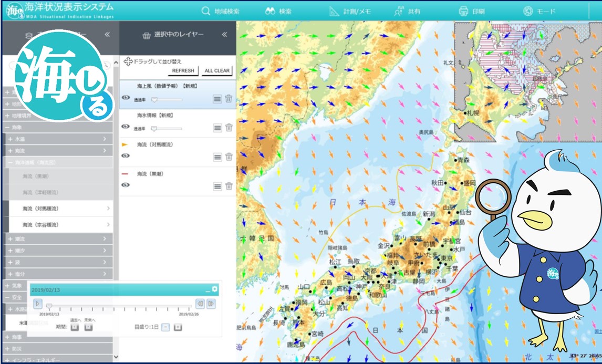
Task: Click the ALL CLEAR button
Action: pos(217,71)
